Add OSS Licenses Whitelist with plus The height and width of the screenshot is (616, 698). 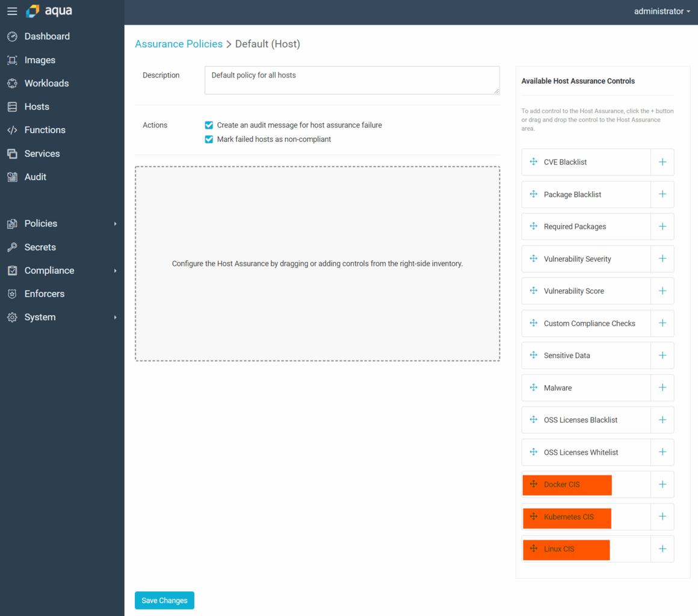[662, 452]
